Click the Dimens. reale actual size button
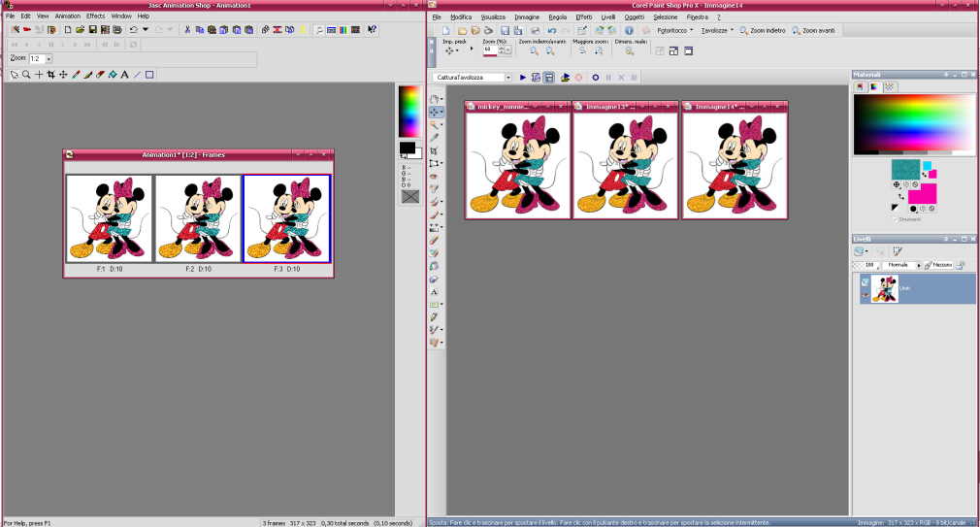Screen dimensions: 980x527 click(x=630, y=50)
